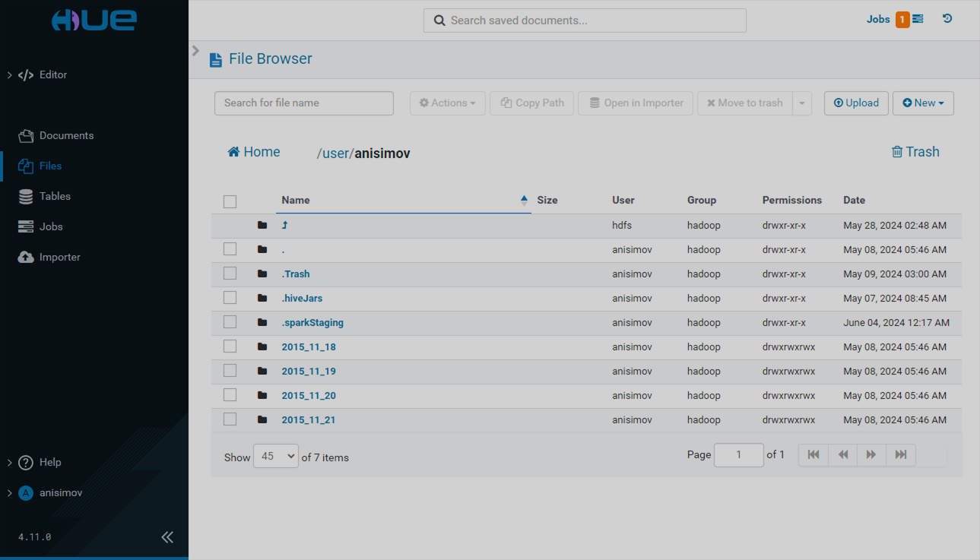Check the box for .Trash row
Screen dimensions: 980x560
pos(230,274)
